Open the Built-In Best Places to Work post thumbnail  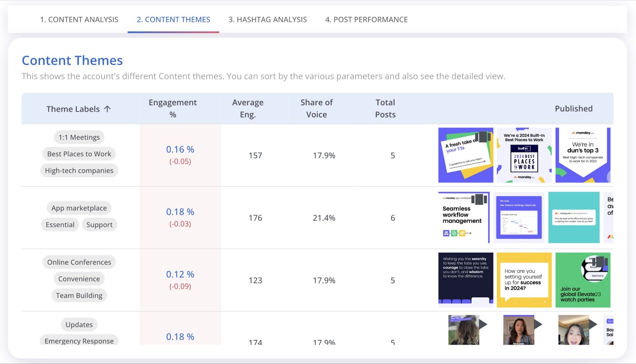pos(524,155)
